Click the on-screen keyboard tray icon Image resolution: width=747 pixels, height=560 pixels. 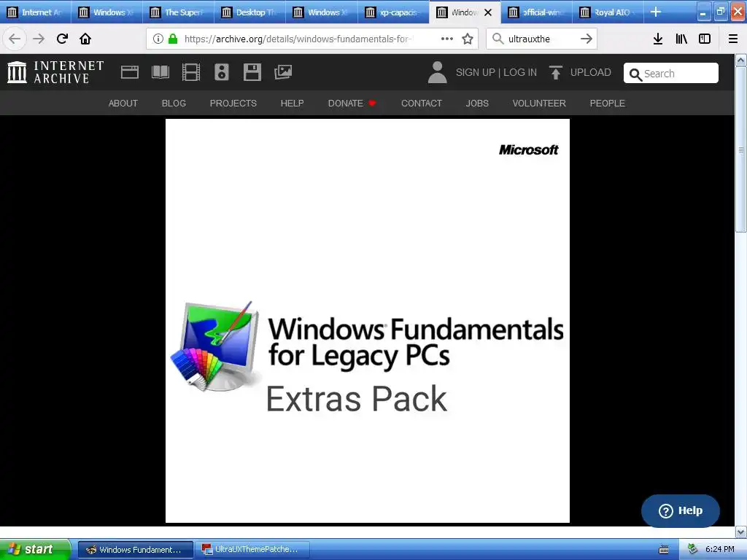tap(664, 550)
